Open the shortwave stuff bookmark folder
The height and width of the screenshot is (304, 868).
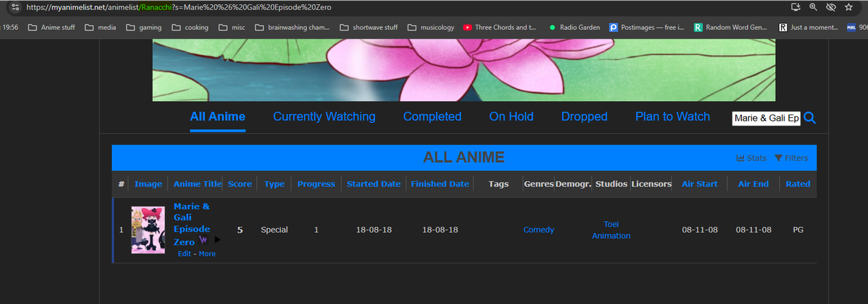tap(369, 28)
